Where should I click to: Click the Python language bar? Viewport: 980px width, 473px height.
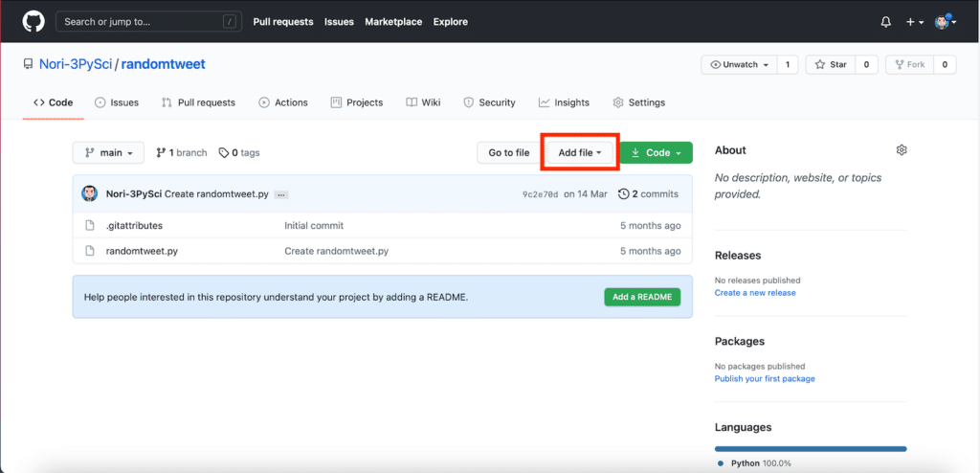click(x=810, y=448)
